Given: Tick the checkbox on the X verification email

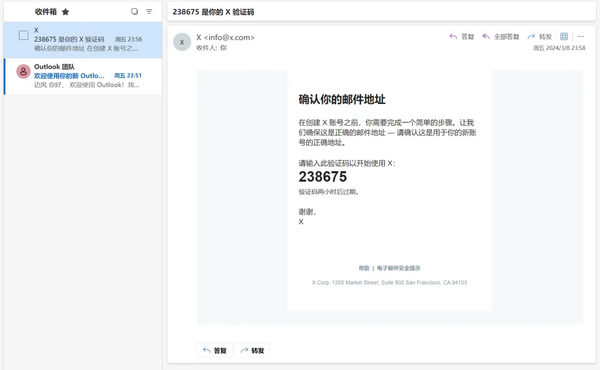Looking at the screenshot, I should tap(23, 35).
